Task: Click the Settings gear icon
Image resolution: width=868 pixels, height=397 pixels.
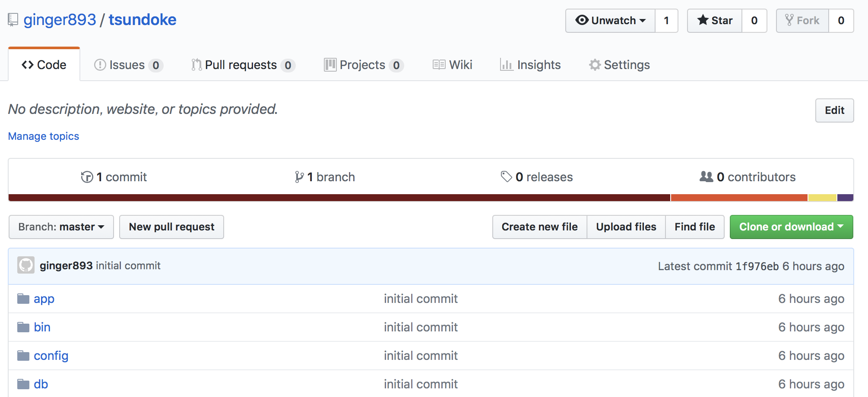Action: point(595,65)
